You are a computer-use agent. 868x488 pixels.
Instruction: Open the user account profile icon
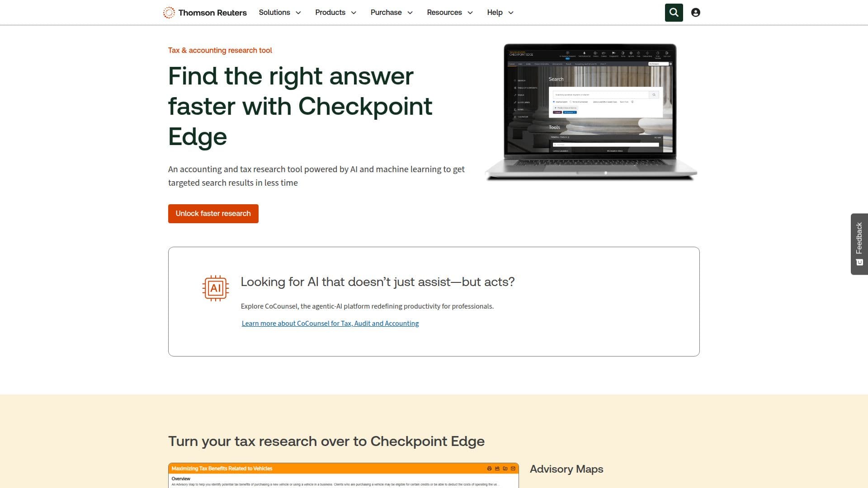696,13
